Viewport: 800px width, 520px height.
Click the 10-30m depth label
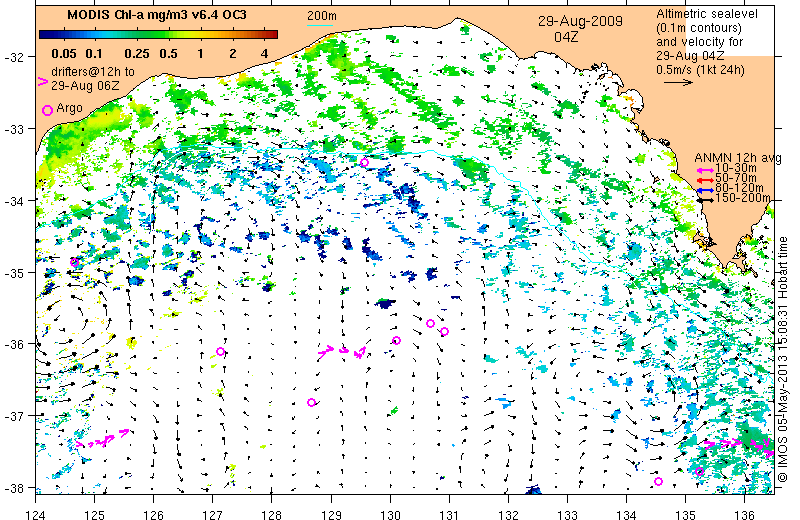[x=737, y=168]
